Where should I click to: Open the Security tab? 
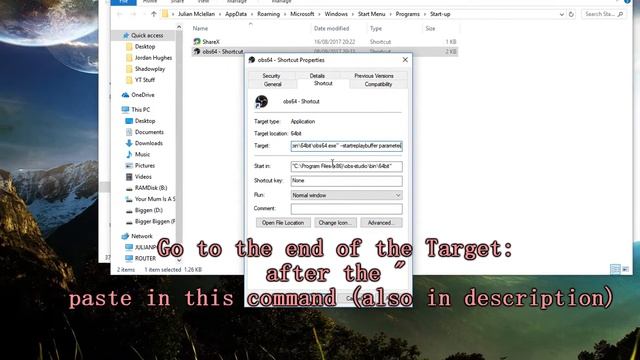pos(271,76)
